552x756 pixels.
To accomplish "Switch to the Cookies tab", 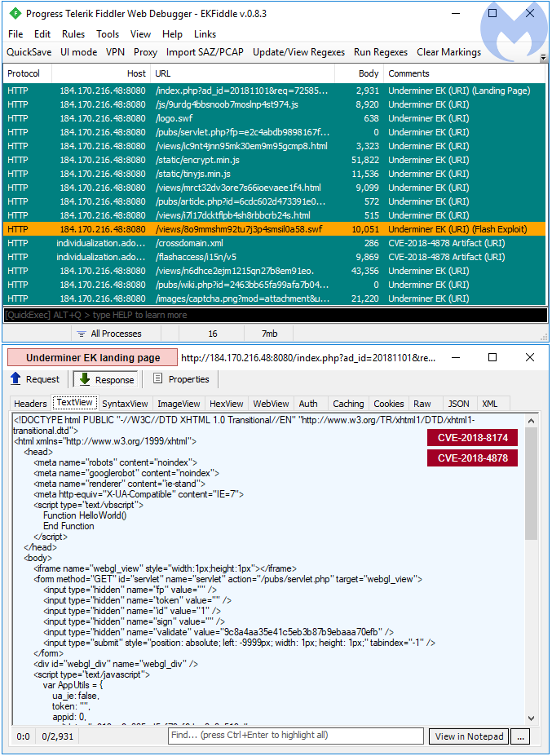I will 389,404.
